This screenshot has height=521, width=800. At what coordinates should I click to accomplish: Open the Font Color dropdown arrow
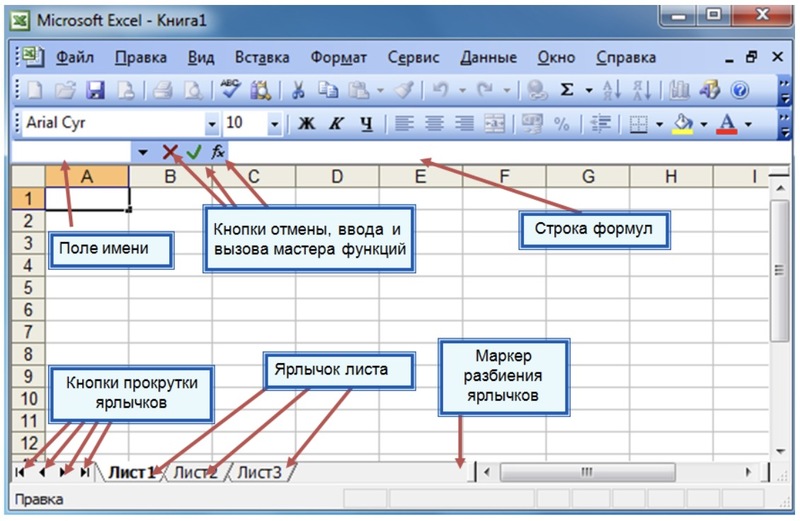[748, 124]
